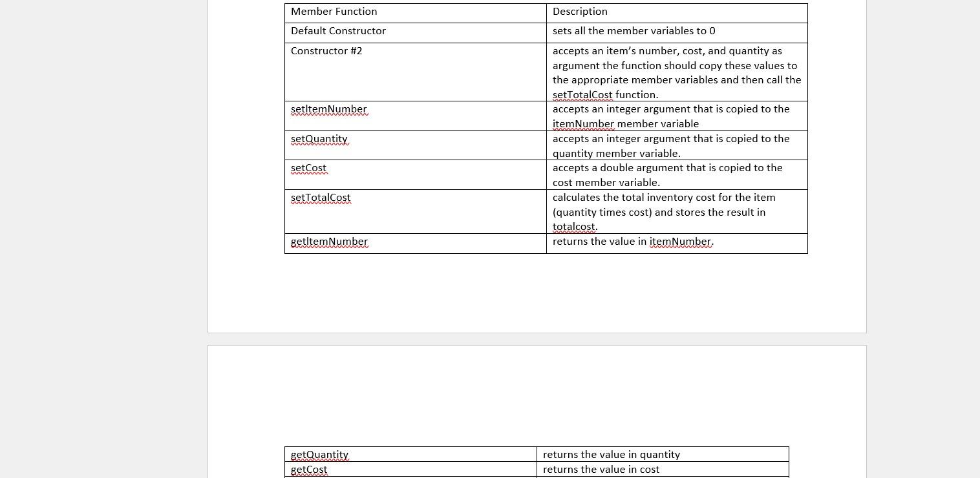Image resolution: width=980 pixels, height=478 pixels.
Task: Click the underlined word 'setItemNumber'
Action: (329, 109)
